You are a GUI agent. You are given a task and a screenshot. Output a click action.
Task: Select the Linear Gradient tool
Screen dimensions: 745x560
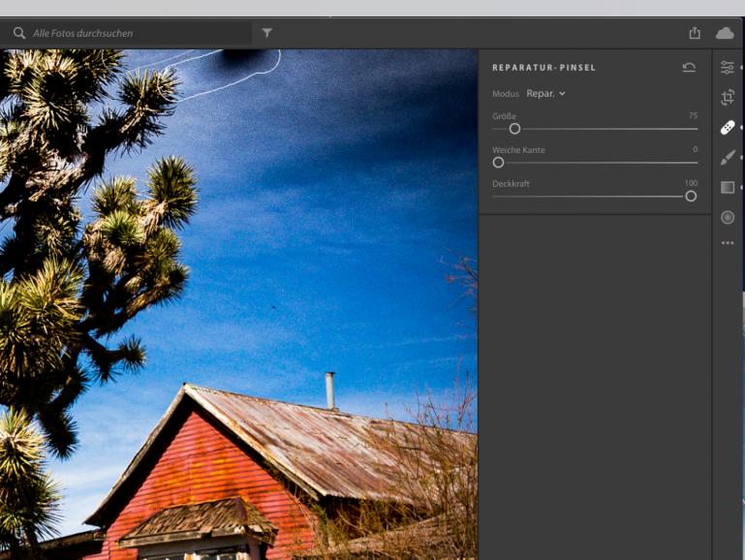727,187
